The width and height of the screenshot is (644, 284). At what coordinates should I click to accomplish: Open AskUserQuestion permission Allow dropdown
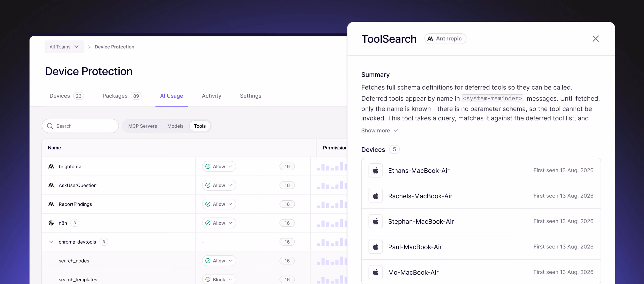click(219, 185)
